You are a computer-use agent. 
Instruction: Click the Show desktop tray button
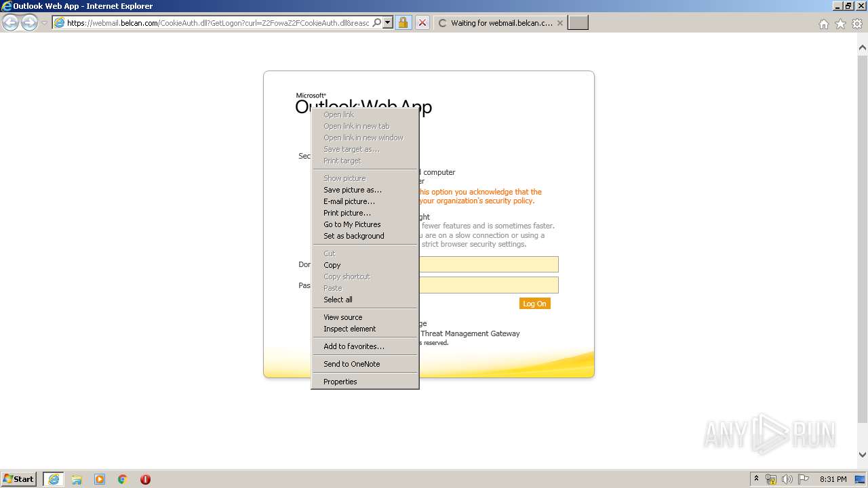click(861, 479)
